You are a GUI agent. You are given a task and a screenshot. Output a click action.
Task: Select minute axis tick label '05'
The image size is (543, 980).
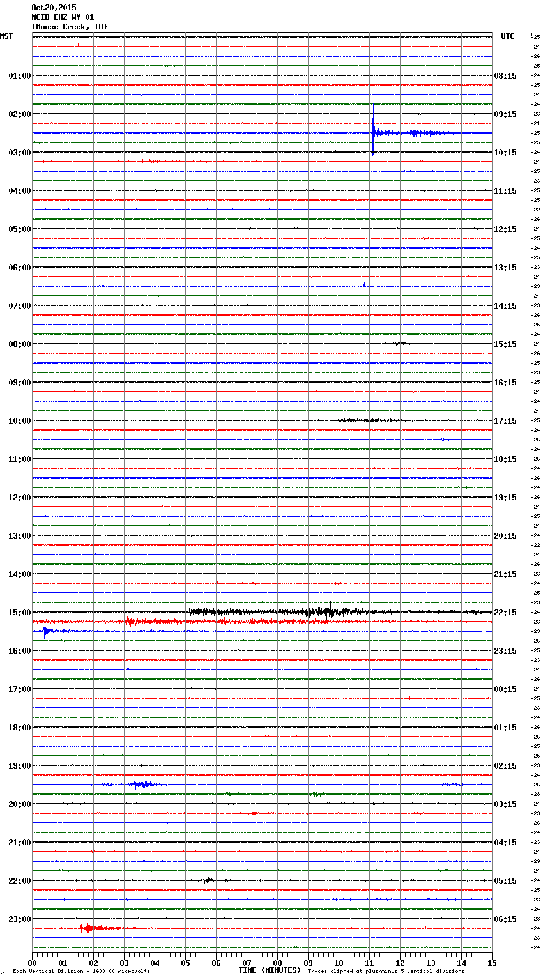185,962
